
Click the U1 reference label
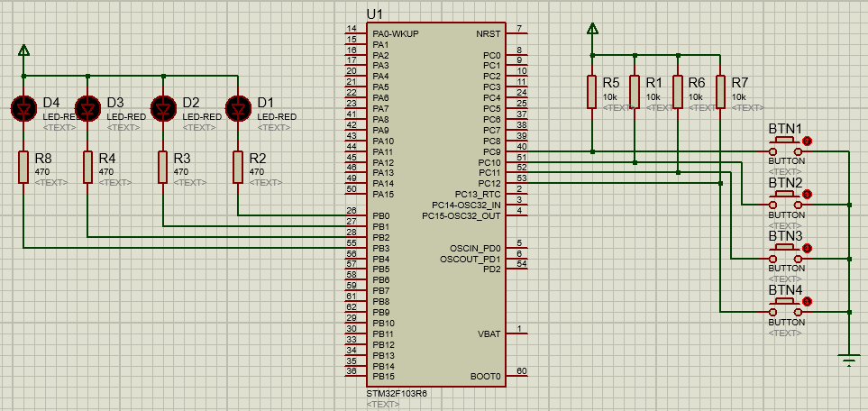[x=374, y=14]
